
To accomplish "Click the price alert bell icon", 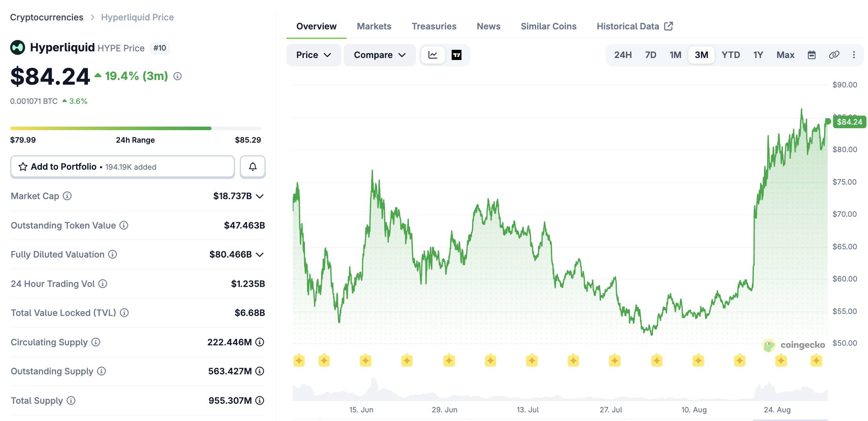I will [253, 167].
